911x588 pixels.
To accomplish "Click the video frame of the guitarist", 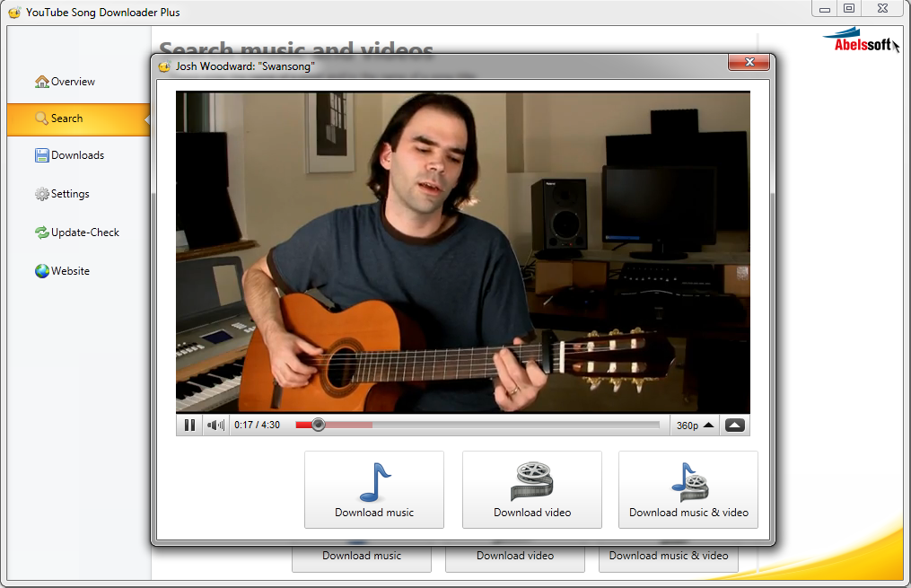I will [463, 252].
